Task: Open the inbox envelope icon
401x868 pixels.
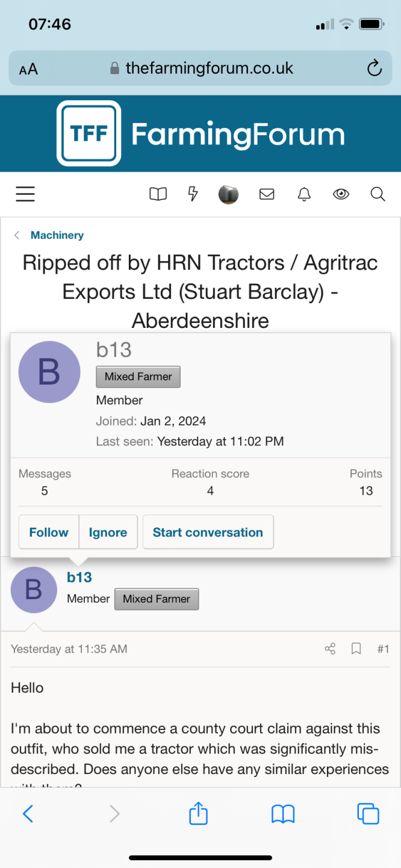Action: click(267, 194)
